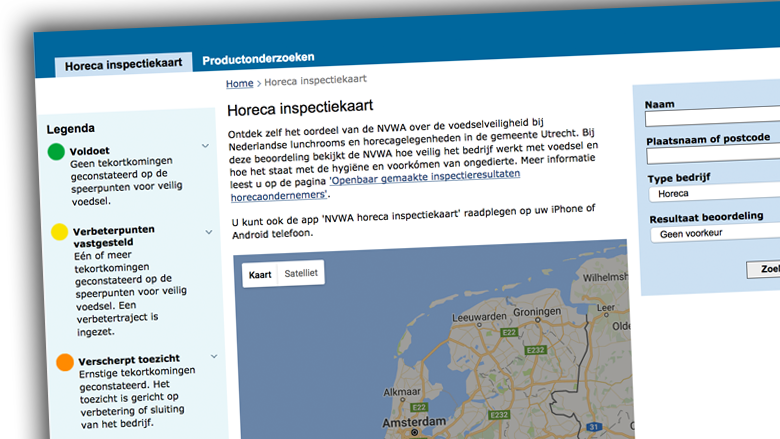The image size is (780, 439).
Task: Click the E232 road sign near Amsterdam
Action: tap(499, 415)
